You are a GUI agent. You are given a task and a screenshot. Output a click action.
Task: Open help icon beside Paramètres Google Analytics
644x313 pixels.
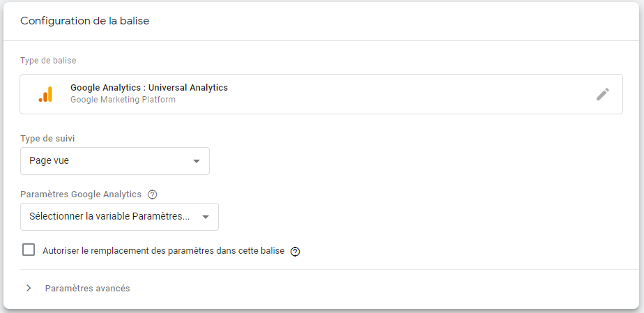tap(153, 194)
